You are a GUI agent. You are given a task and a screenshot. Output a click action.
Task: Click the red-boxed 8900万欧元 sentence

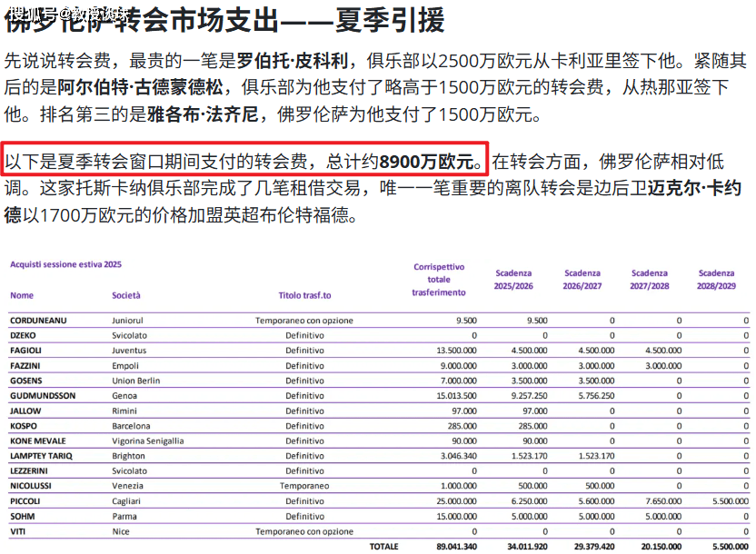245,162
